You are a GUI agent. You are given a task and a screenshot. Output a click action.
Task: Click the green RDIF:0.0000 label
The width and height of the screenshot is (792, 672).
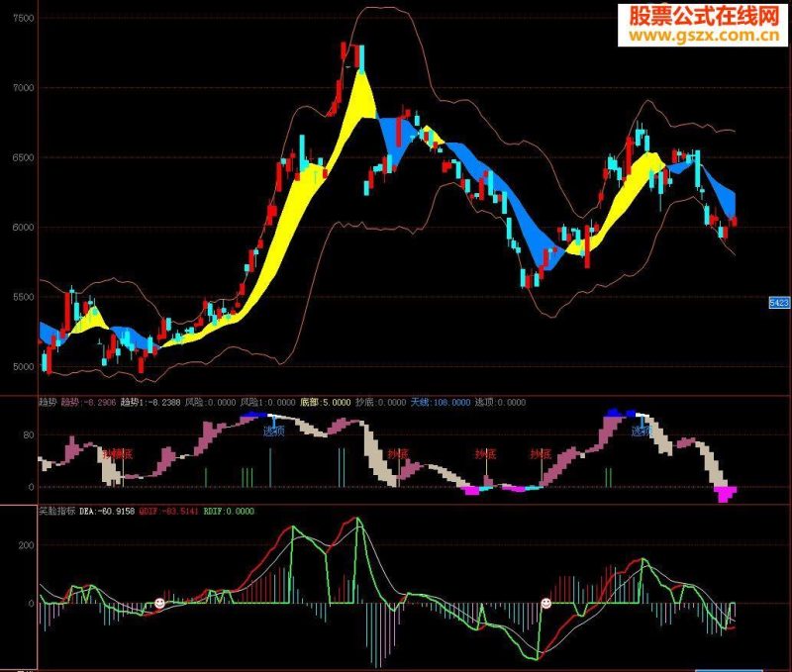[x=229, y=511]
